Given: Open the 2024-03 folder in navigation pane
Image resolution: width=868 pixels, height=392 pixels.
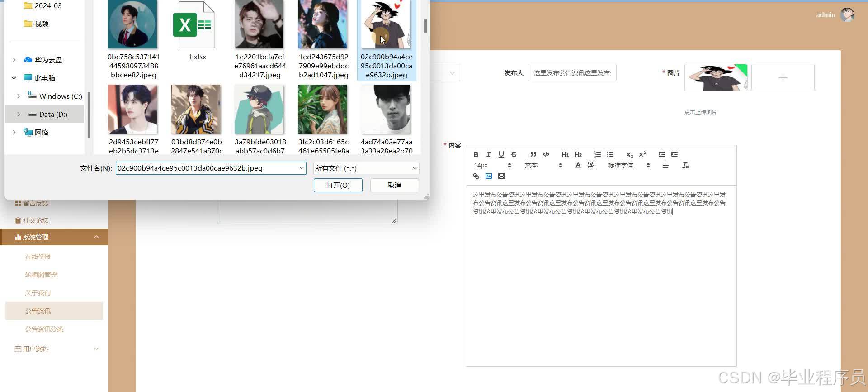Looking at the screenshot, I should (x=43, y=5).
